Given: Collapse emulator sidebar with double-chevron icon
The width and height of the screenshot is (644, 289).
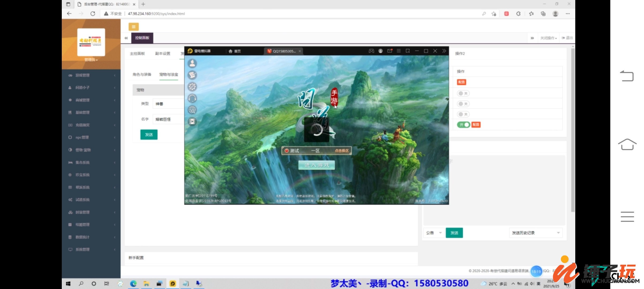Looking at the screenshot, I should (444, 51).
